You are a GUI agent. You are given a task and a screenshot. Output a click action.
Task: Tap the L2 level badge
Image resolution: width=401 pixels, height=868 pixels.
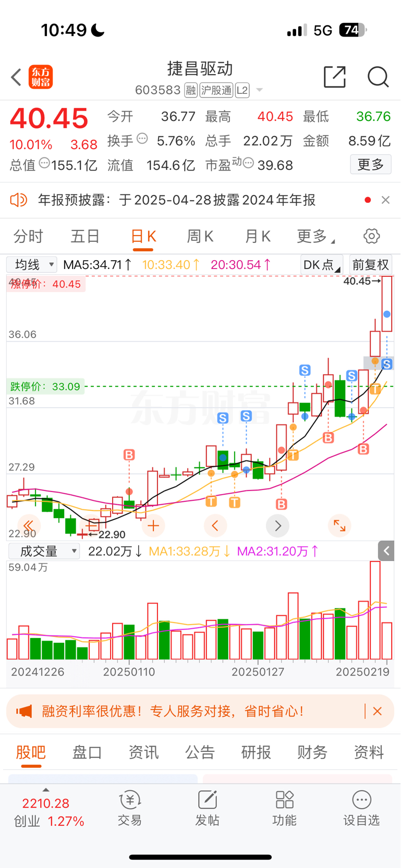[x=242, y=91]
